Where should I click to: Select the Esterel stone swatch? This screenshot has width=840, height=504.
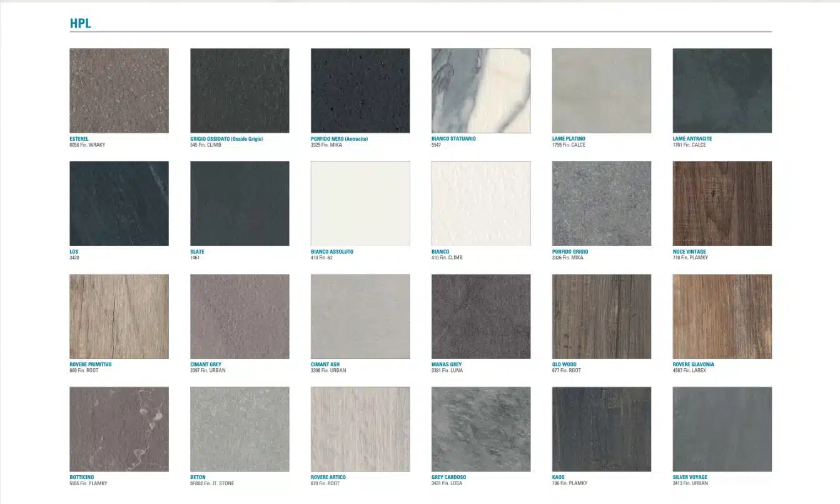(x=119, y=91)
